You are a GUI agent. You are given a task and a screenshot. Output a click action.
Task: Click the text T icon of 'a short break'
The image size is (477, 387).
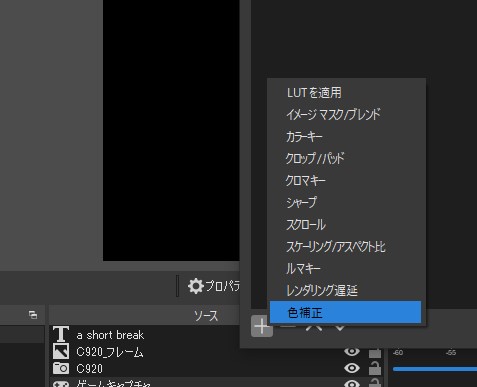click(x=61, y=334)
